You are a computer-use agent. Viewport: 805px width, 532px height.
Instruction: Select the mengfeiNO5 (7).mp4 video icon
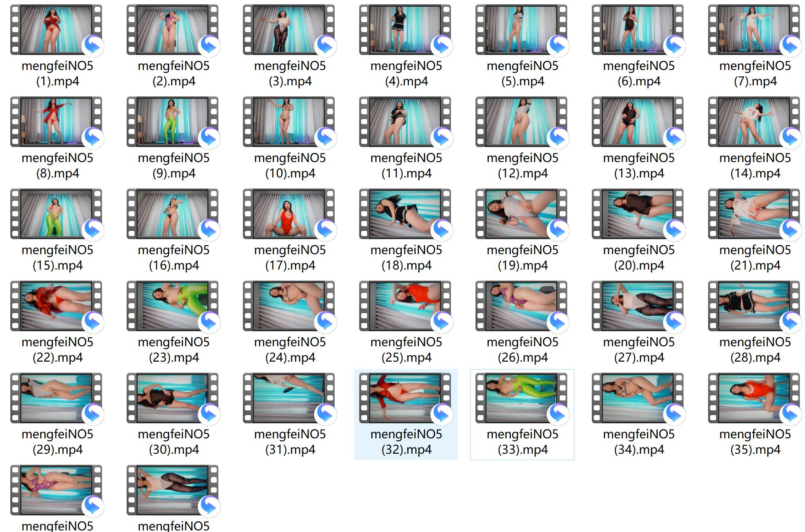coord(754,30)
